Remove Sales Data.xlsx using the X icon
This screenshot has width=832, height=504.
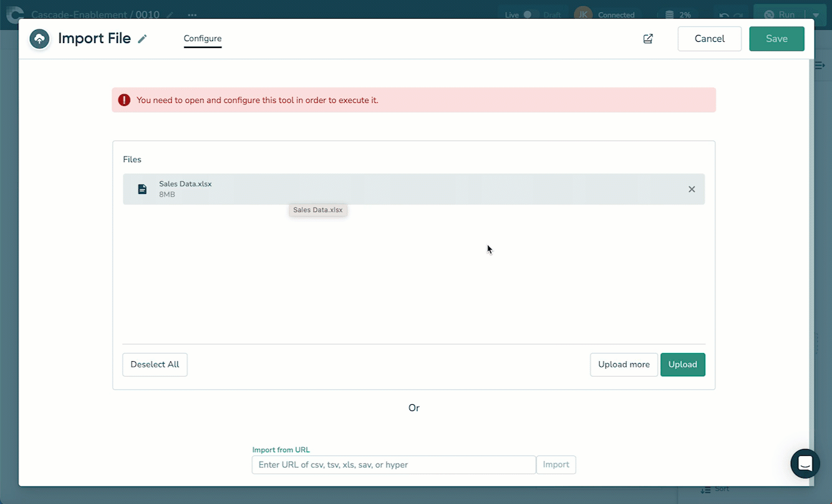(x=692, y=189)
